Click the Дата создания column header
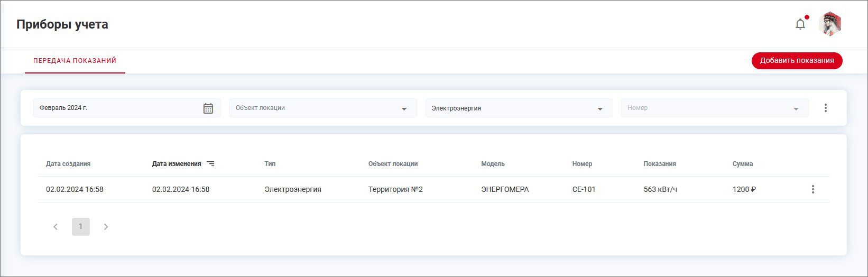Screen dimensions: 868x277 (x=68, y=164)
